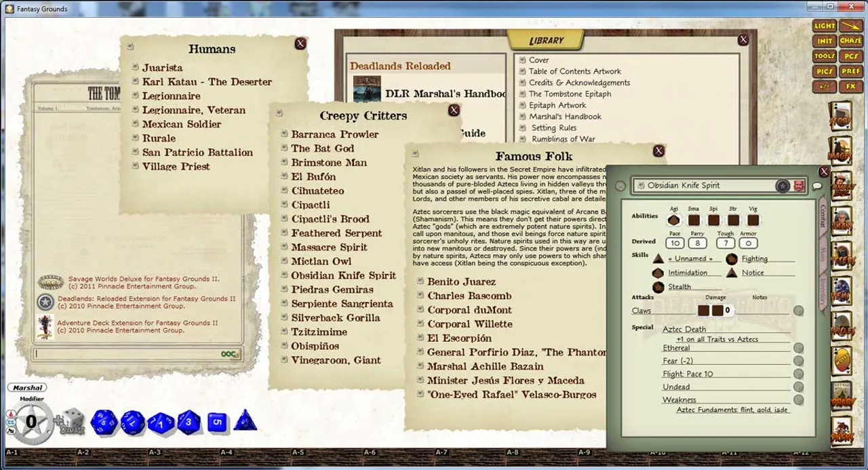Open the PREF preferences button
The width and height of the screenshot is (868, 470).
click(851, 71)
